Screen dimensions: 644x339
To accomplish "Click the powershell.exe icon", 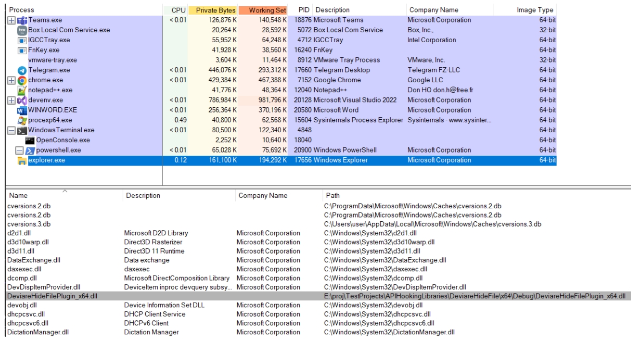I will click(x=30, y=150).
